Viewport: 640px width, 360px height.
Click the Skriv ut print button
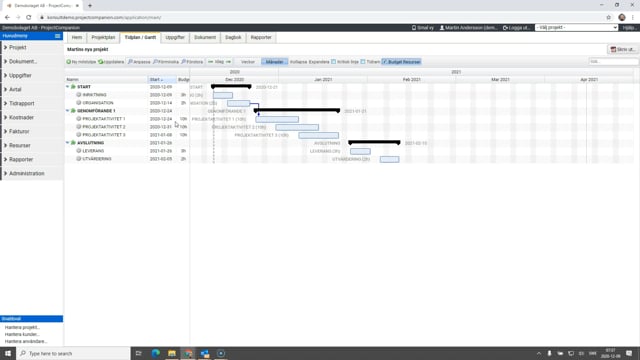(622, 49)
